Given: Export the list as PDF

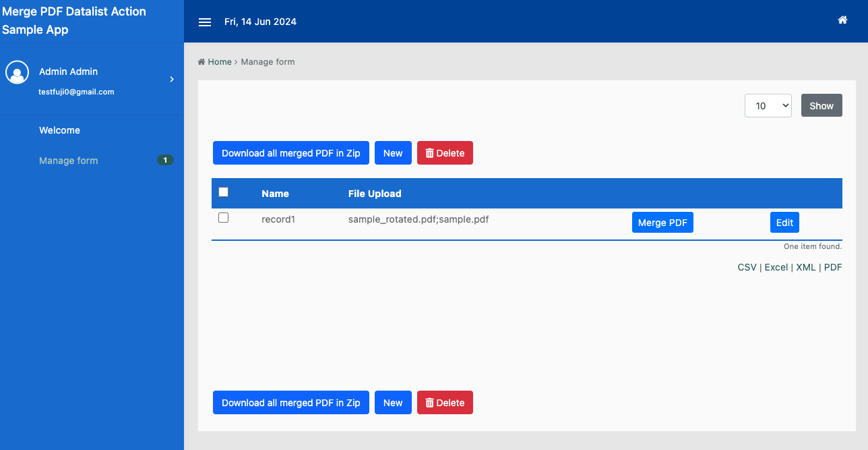Looking at the screenshot, I should (833, 267).
